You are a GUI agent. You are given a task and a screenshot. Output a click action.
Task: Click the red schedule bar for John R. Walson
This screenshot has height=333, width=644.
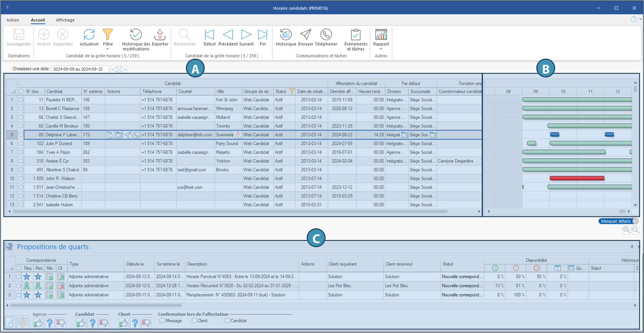(x=577, y=178)
